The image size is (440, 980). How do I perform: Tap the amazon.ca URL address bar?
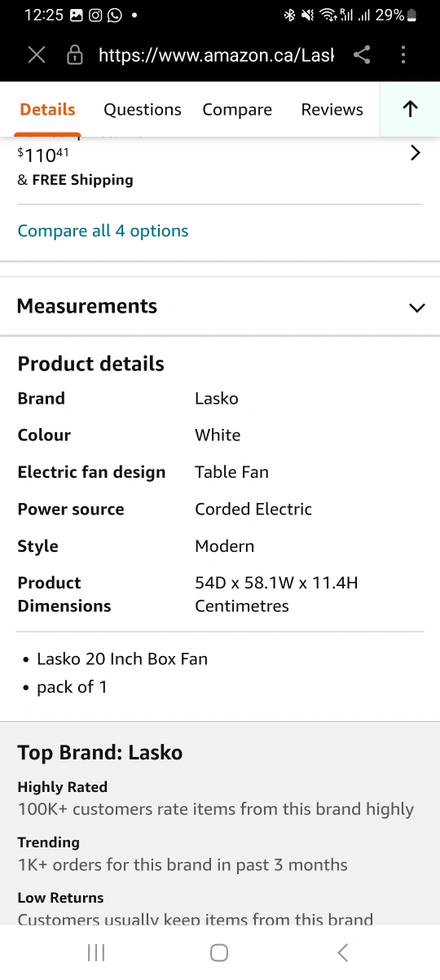pos(216,55)
